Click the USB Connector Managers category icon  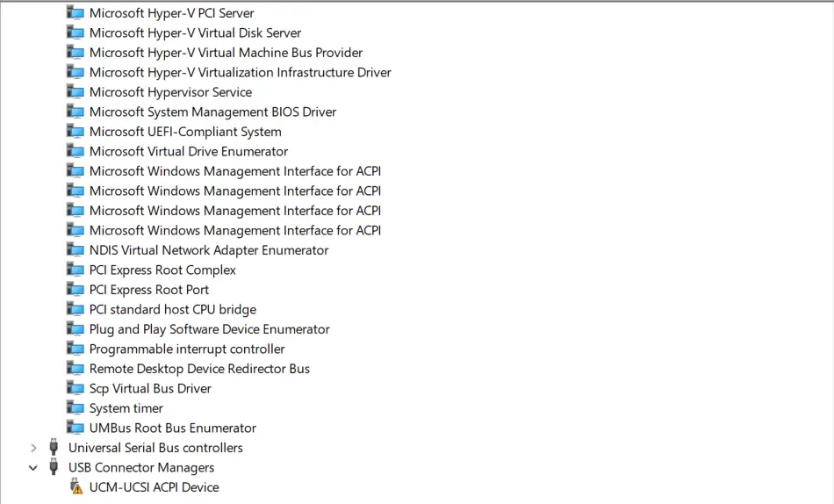click(x=54, y=467)
